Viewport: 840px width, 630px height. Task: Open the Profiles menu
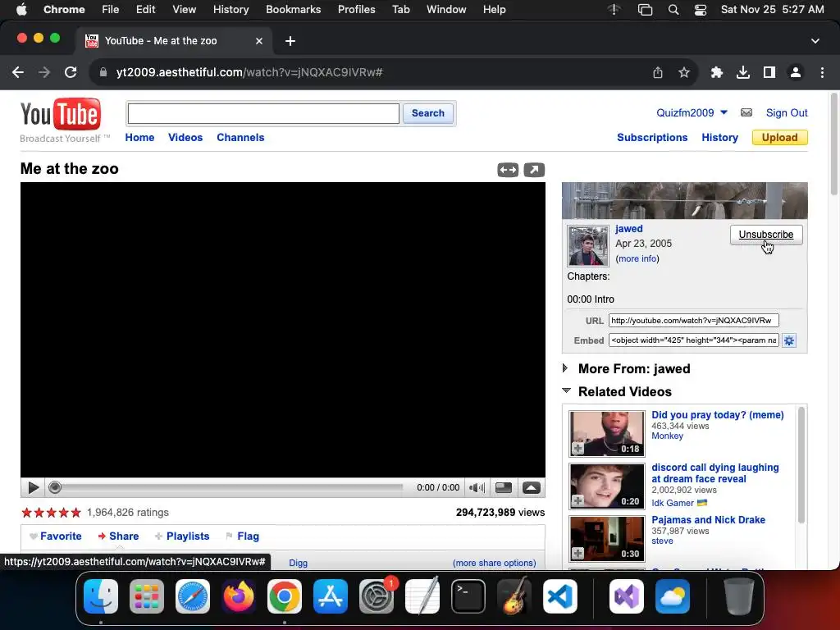(x=356, y=10)
